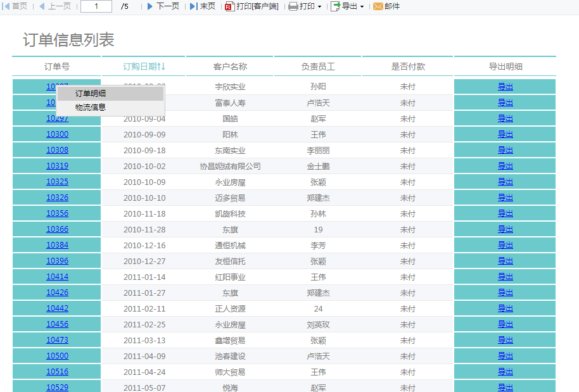579x392 pixels.
Task: Click 导出 link for 池春建设 row
Action: pyautogui.click(x=505, y=356)
